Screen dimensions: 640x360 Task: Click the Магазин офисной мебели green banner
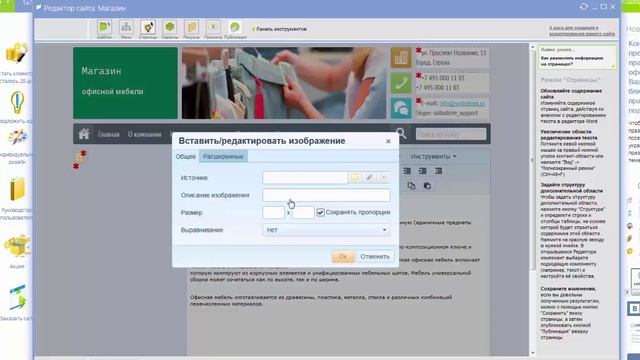(125, 83)
